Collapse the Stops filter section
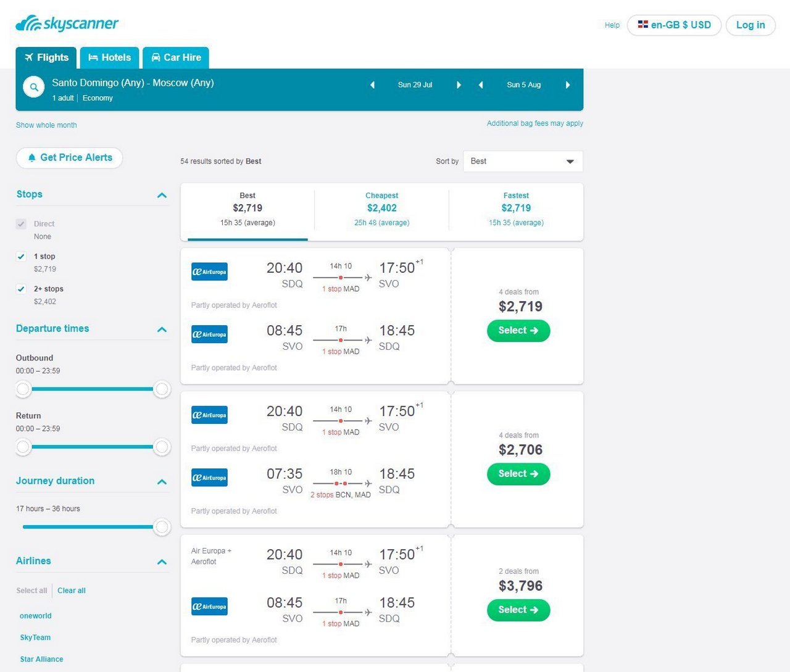The height and width of the screenshot is (672, 790). (x=162, y=195)
